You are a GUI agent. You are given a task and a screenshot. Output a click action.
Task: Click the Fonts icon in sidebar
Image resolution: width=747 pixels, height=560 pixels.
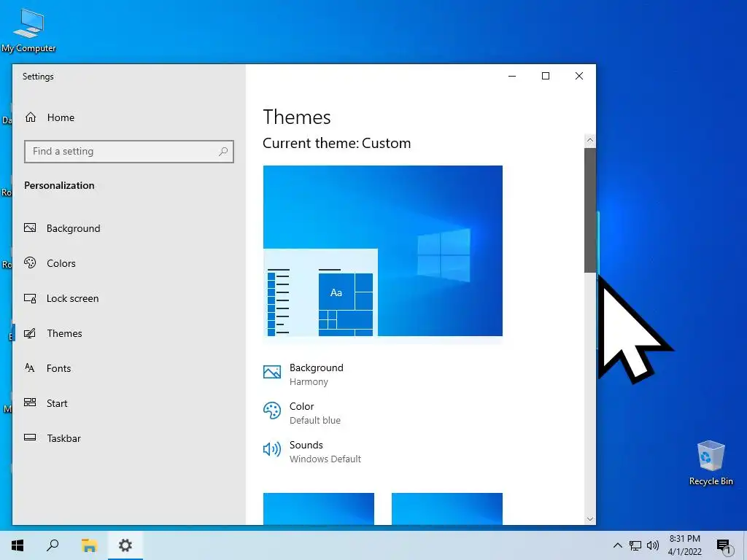(x=30, y=367)
